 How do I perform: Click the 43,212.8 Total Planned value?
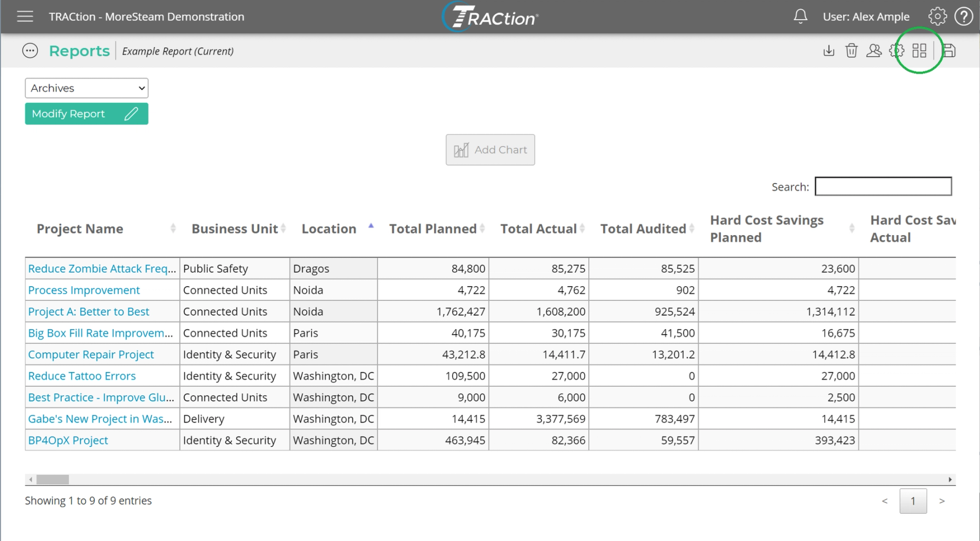tap(464, 354)
